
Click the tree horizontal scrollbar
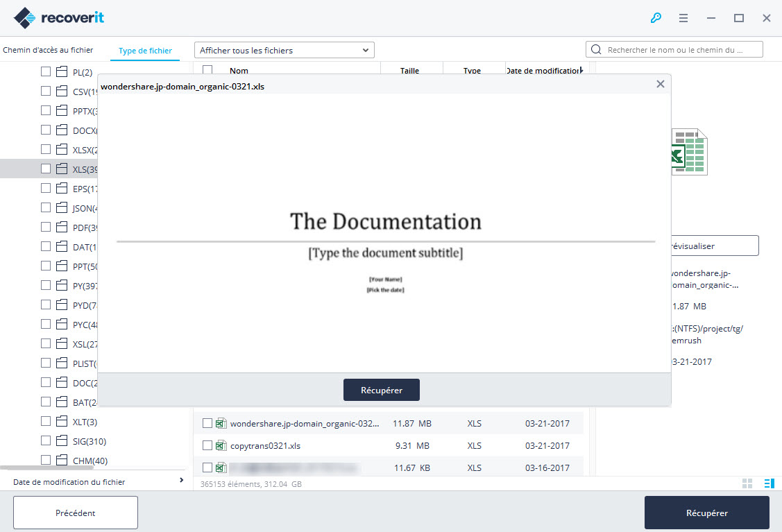47,467
